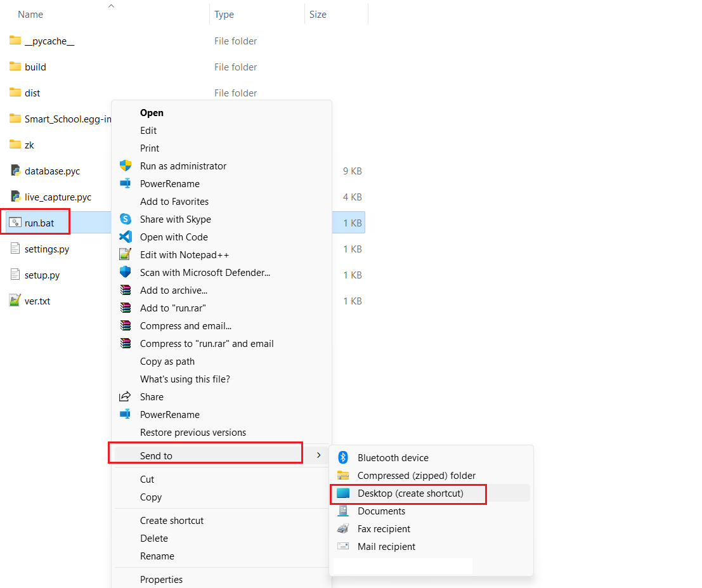
Task: Click the Compressed (zipped) folder icon
Action: coord(343,475)
